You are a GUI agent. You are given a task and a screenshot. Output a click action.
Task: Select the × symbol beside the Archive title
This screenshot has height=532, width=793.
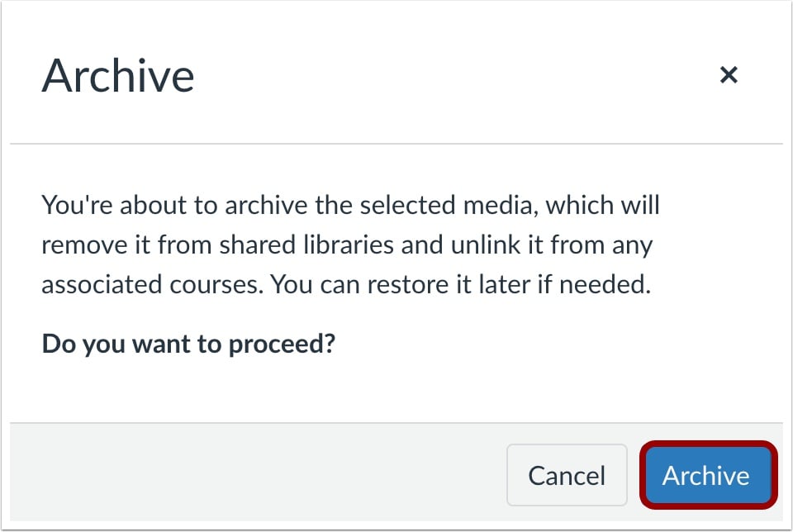pos(730,75)
